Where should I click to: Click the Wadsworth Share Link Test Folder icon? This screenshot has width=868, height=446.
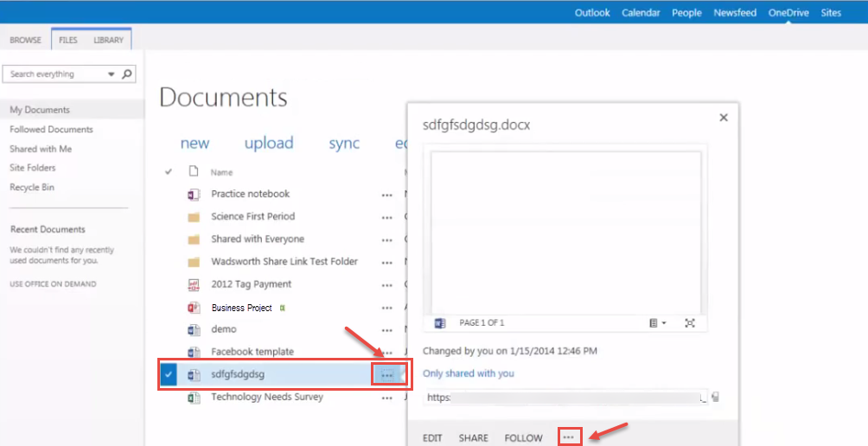click(x=193, y=262)
